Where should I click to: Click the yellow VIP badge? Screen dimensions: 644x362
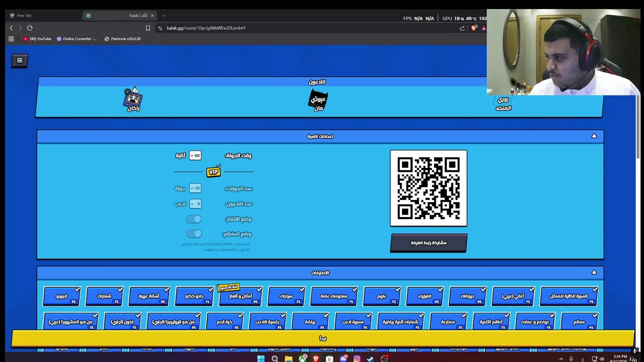point(213,171)
